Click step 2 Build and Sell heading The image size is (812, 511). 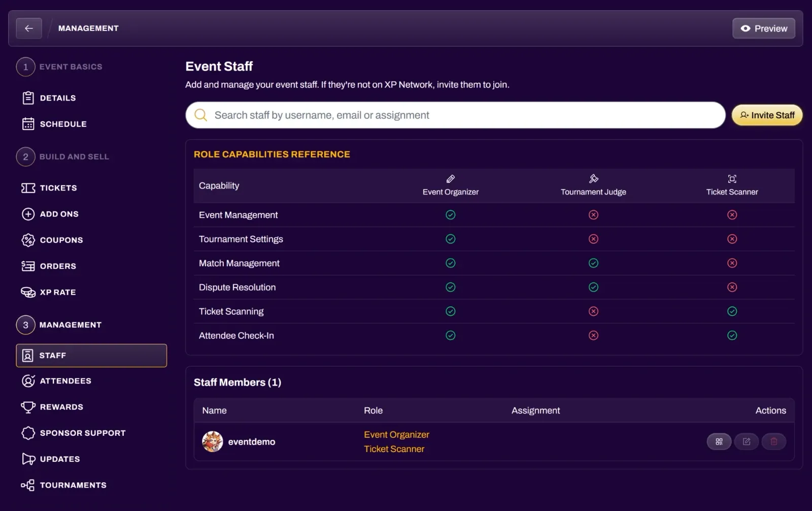coord(74,157)
